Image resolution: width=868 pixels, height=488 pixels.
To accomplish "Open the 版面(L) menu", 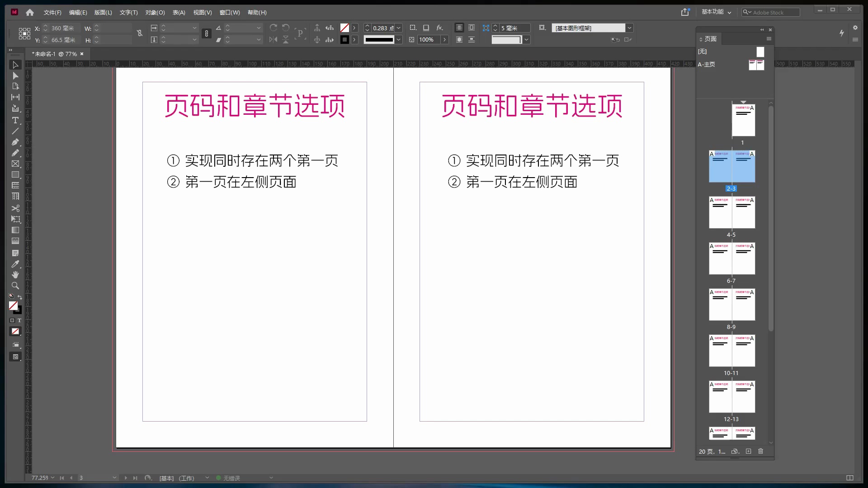I will tap(103, 13).
